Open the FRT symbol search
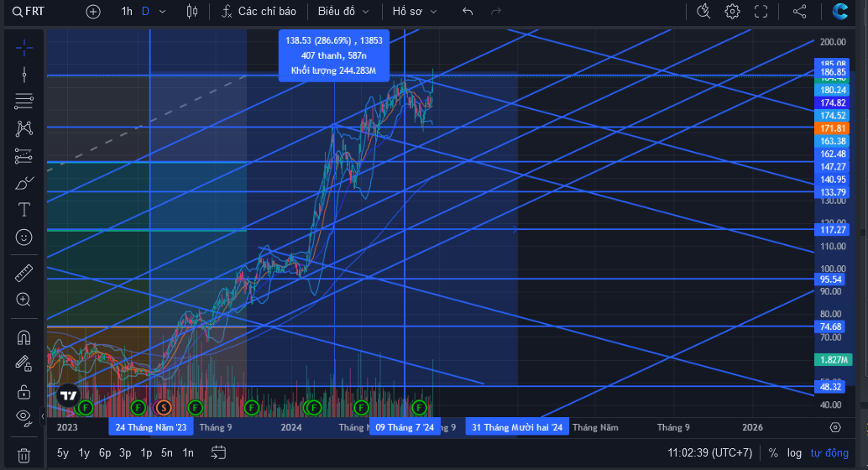The width and height of the screenshot is (868, 470). click(29, 11)
